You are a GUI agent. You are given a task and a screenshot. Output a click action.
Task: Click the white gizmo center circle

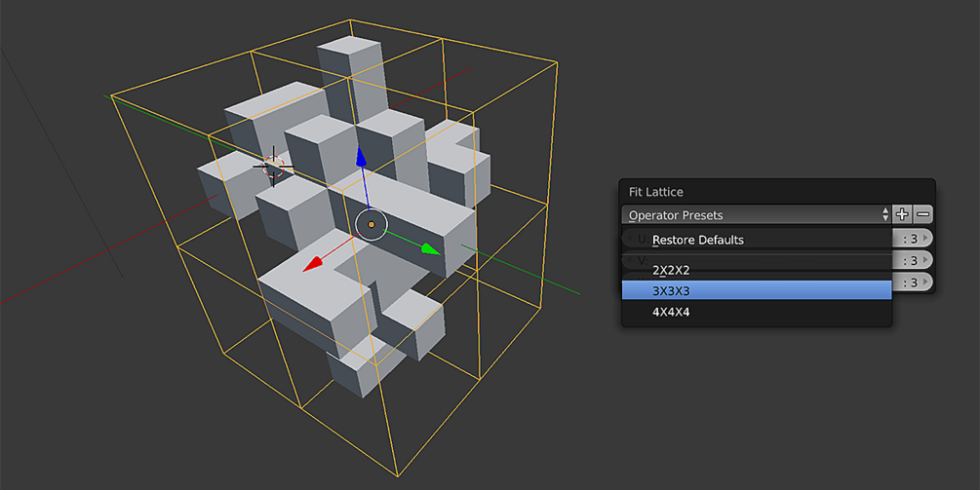[x=372, y=224]
